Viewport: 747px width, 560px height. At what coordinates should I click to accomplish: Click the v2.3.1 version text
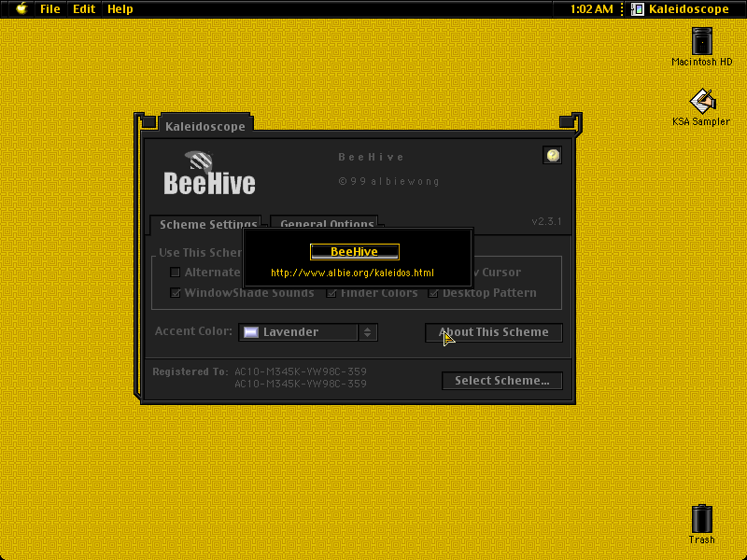[x=546, y=221]
